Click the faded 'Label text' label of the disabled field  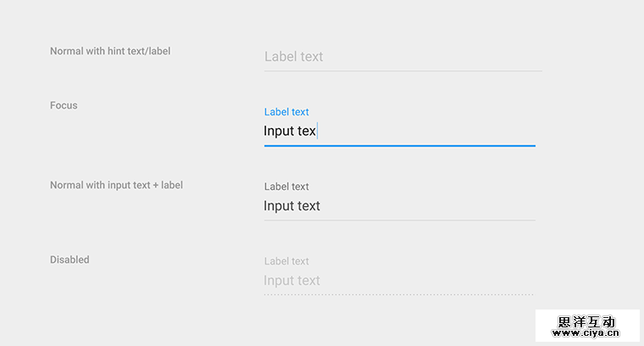pyautogui.click(x=286, y=261)
